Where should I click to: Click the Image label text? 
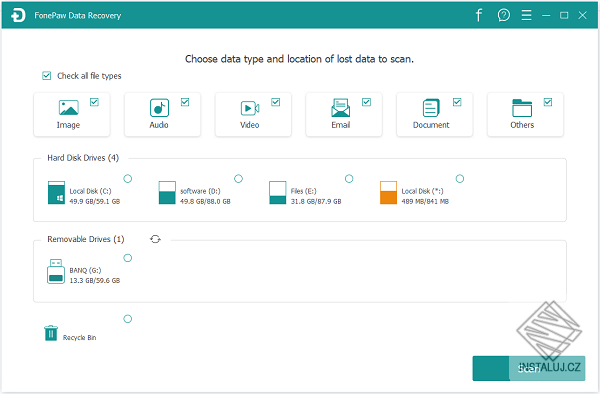(x=68, y=125)
